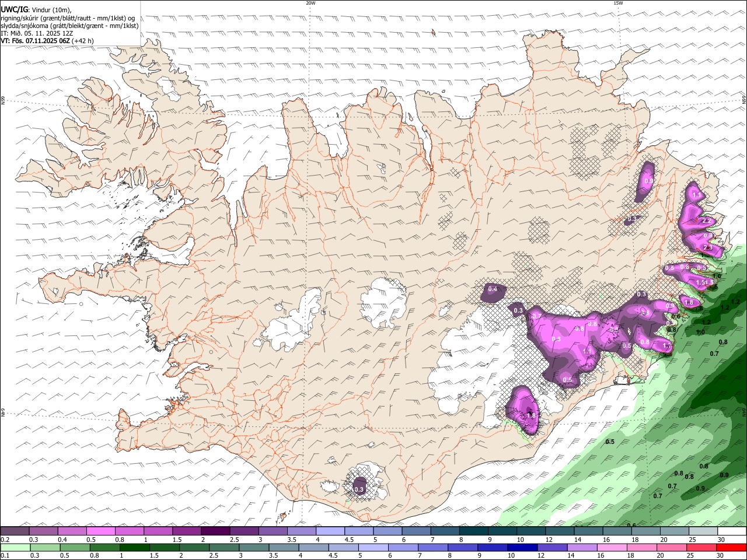Click the bright magenta 0.5 upper legend swatch
Image resolution: width=747 pixels, height=560 pixels.
(101, 531)
